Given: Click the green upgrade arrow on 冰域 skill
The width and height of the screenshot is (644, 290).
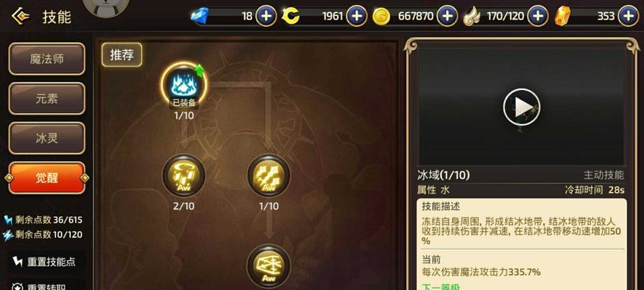Looking at the screenshot, I should [x=199, y=70].
